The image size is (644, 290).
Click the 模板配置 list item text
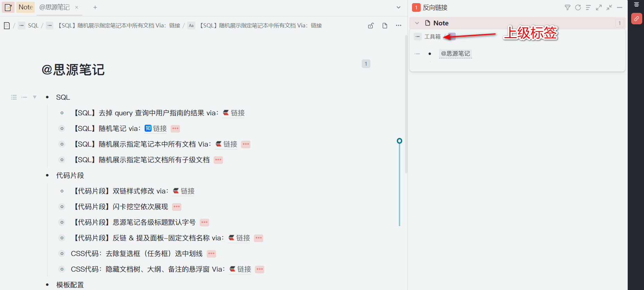coord(70,285)
